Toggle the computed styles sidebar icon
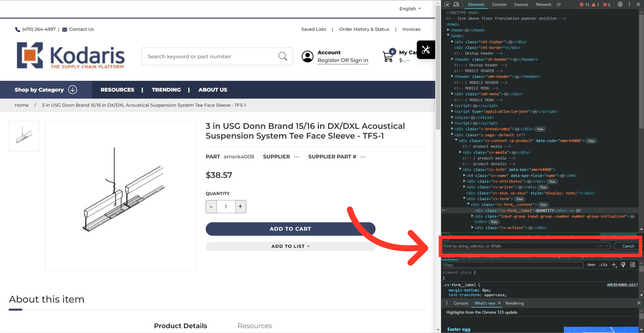The width and height of the screenshot is (644, 333). pos(633,265)
